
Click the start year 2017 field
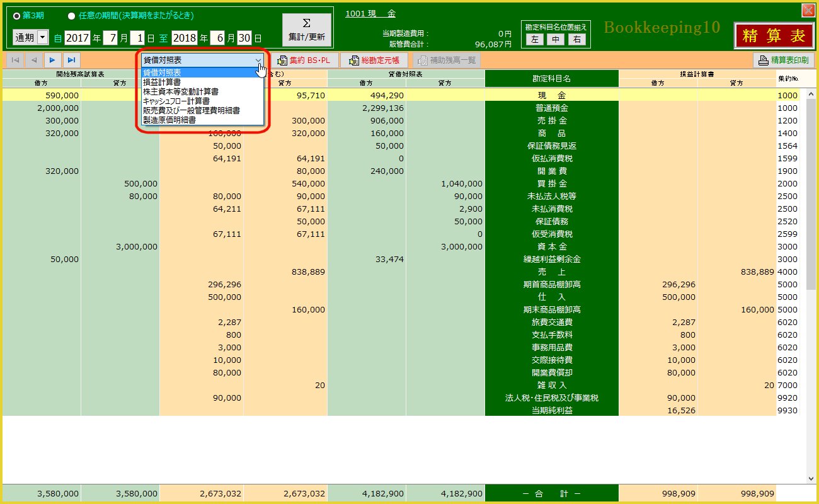[x=77, y=38]
